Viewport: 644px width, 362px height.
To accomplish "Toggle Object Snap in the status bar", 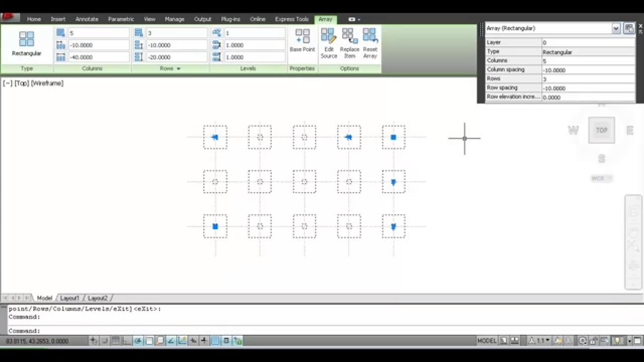I will pos(149,340).
